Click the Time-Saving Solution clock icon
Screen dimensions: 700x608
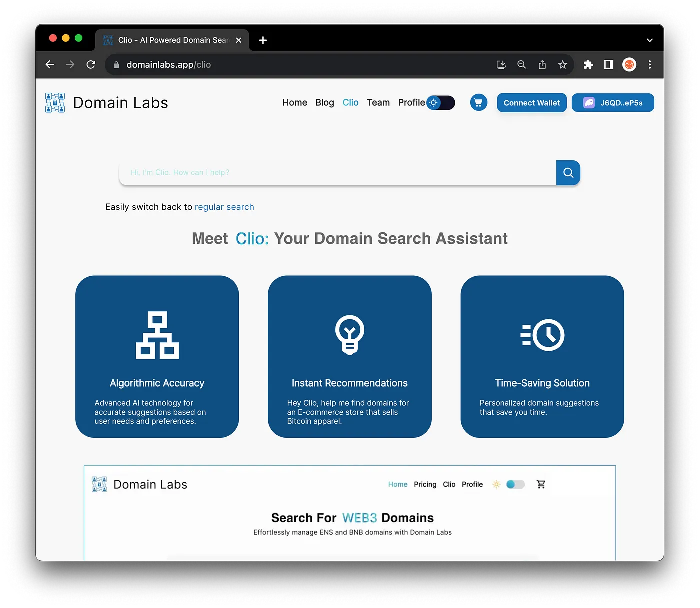(542, 335)
